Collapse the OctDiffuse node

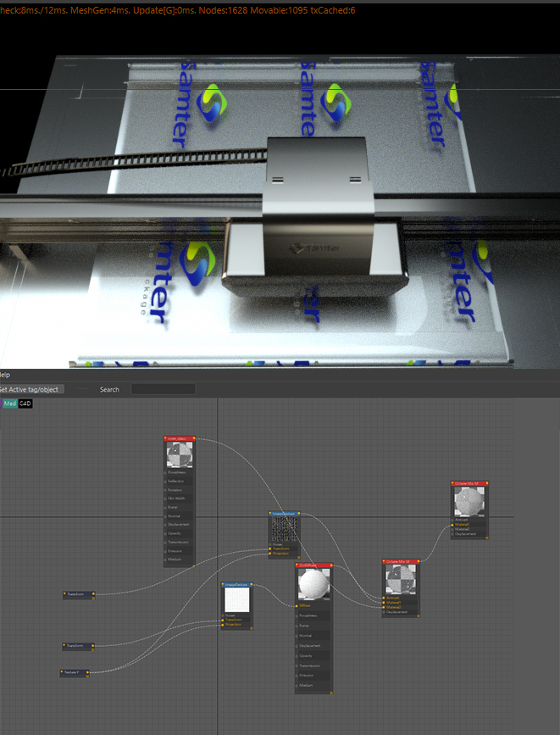(297, 565)
